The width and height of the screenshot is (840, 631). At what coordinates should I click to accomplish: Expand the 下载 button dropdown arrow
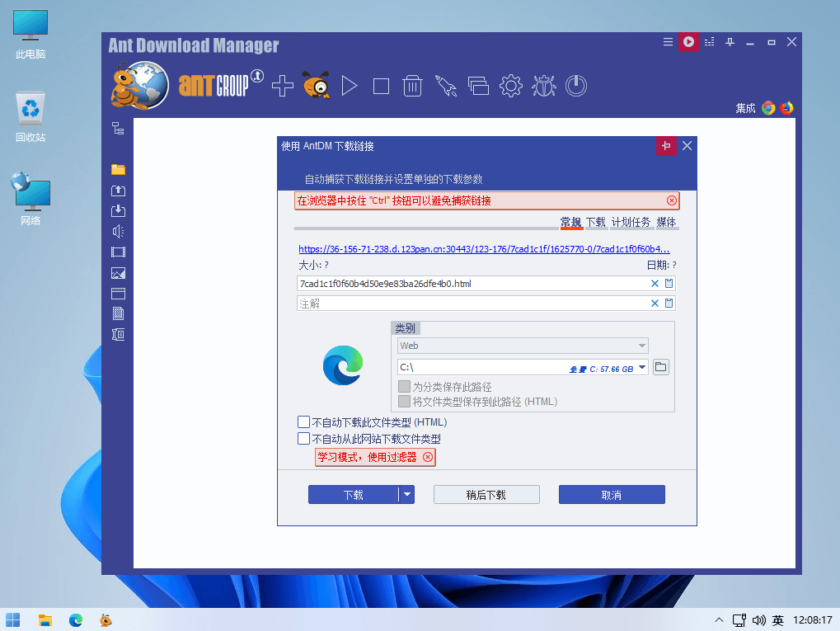[x=407, y=495]
